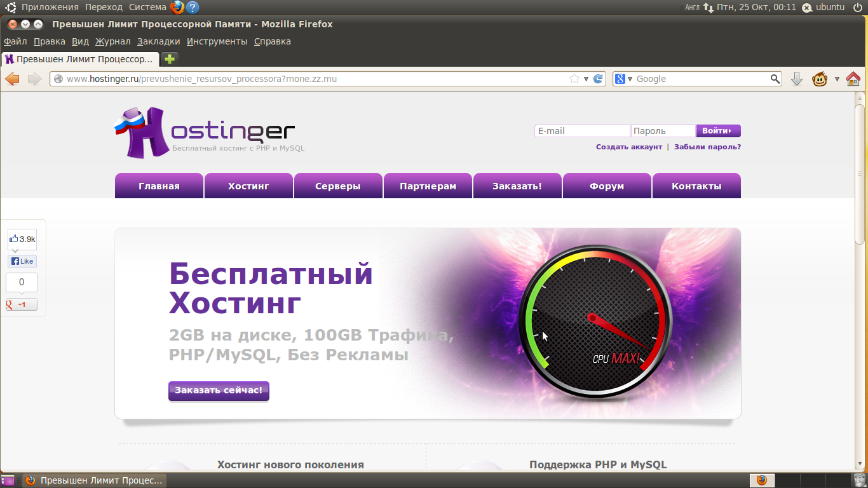Click the date and time clock

(756, 7)
